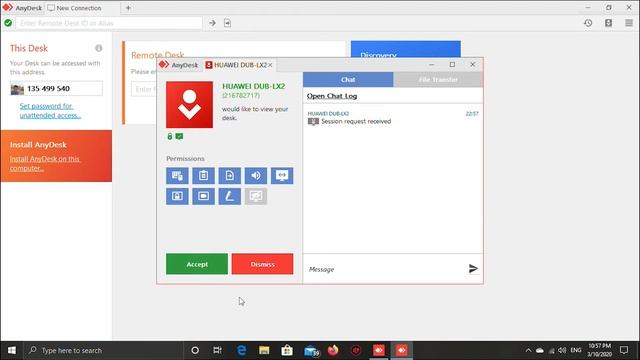This screenshot has height=360, width=640.
Task: Toggle the bracketed-window permission in second row
Action: coord(177,196)
